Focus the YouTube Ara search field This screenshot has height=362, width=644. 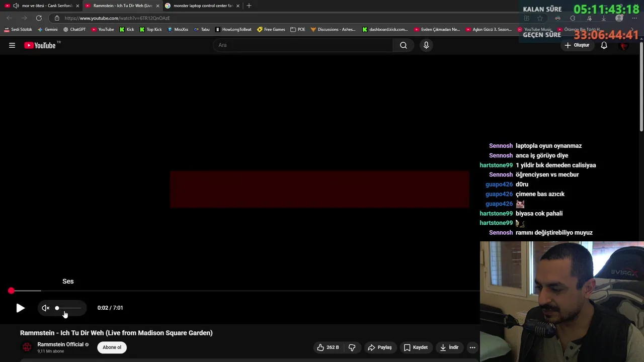(x=303, y=45)
